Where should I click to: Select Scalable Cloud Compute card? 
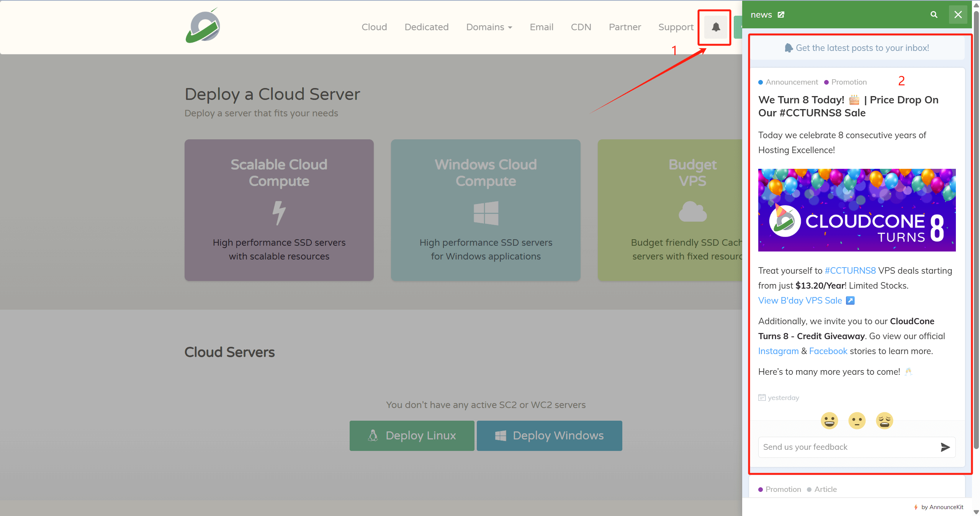pyautogui.click(x=279, y=210)
